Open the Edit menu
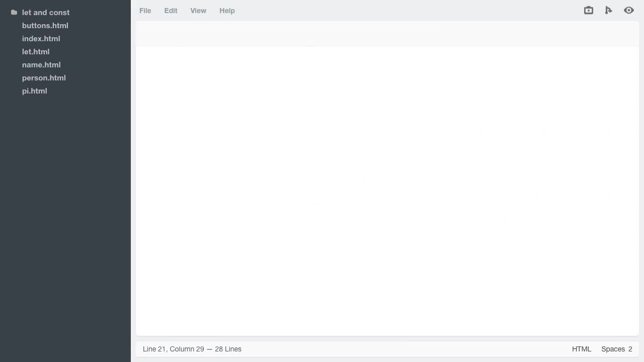The height and width of the screenshot is (362, 644). point(171,11)
